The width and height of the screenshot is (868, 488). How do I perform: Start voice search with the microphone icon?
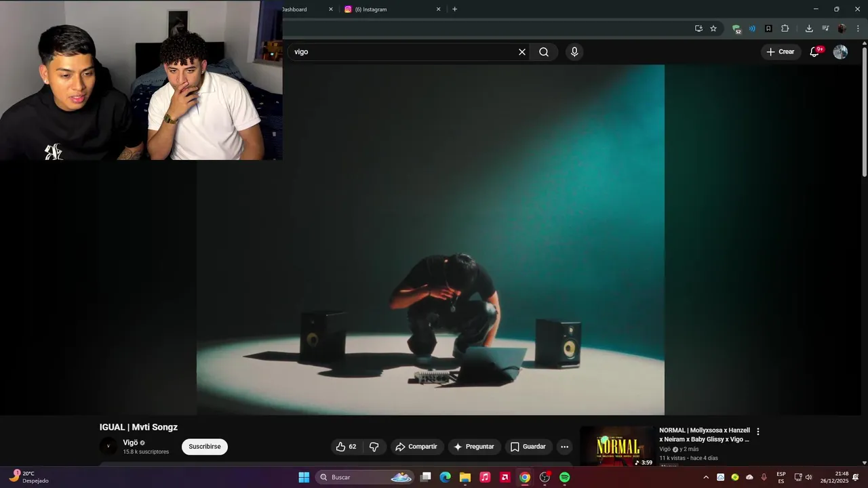pos(574,52)
